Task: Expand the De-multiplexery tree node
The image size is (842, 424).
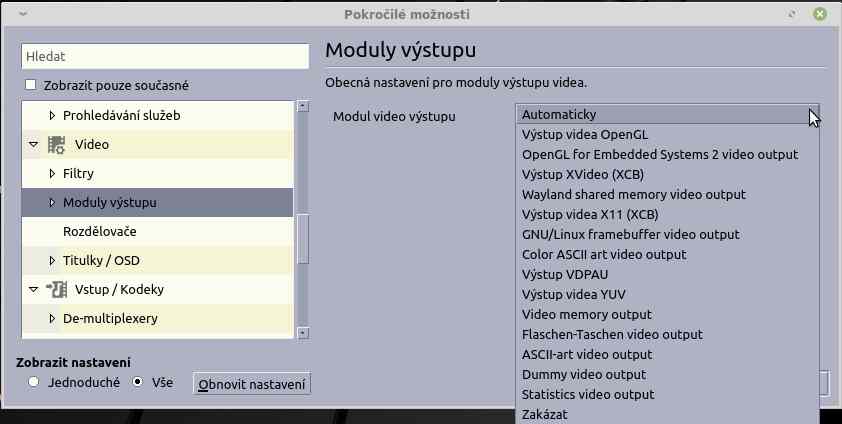Action: click(x=53, y=319)
